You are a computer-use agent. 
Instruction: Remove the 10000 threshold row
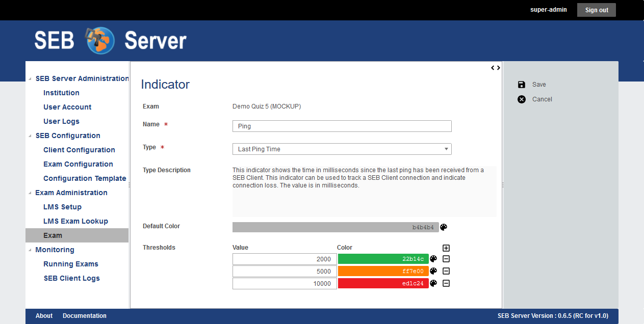tap(446, 283)
